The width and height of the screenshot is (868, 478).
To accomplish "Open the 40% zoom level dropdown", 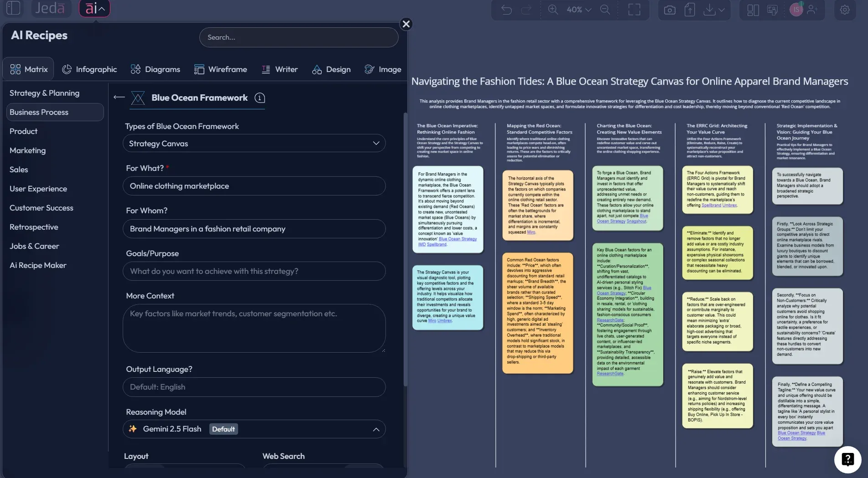I will point(577,9).
